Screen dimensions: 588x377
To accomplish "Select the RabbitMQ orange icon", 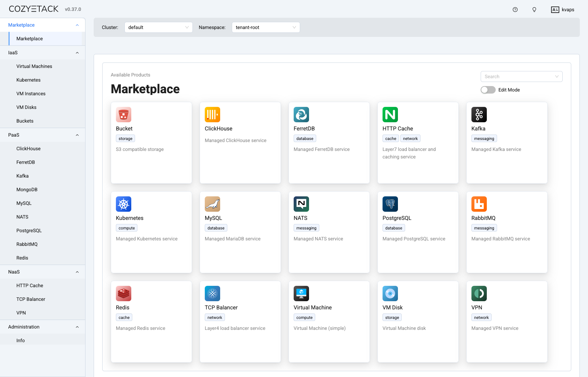I will (479, 204).
